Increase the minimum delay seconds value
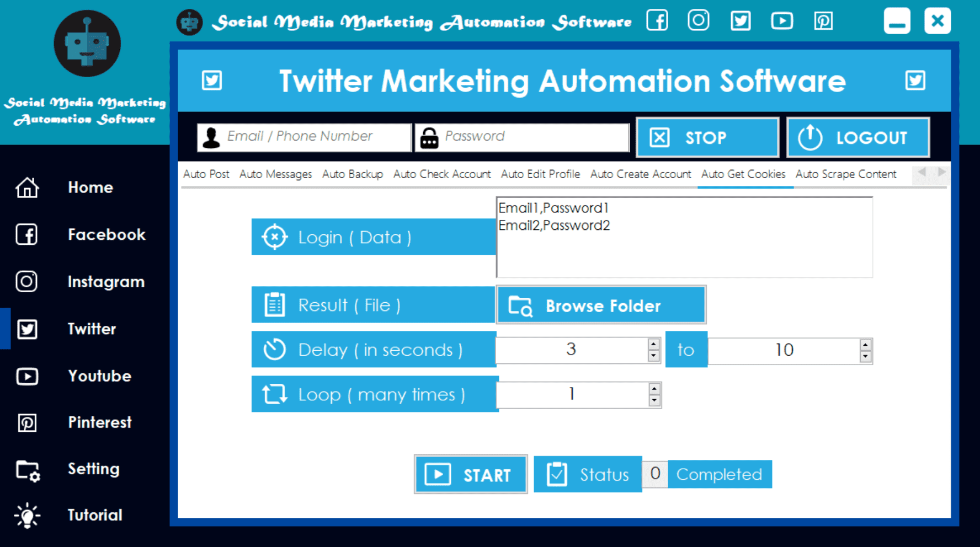 click(x=654, y=344)
